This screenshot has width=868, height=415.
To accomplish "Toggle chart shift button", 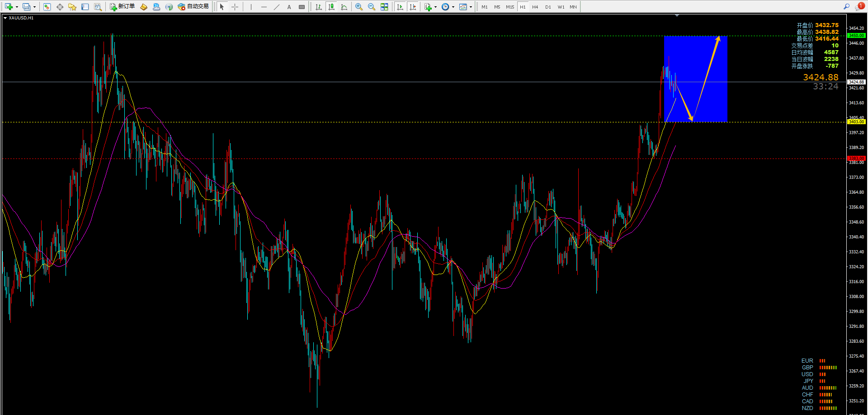I will click(413, 7).
